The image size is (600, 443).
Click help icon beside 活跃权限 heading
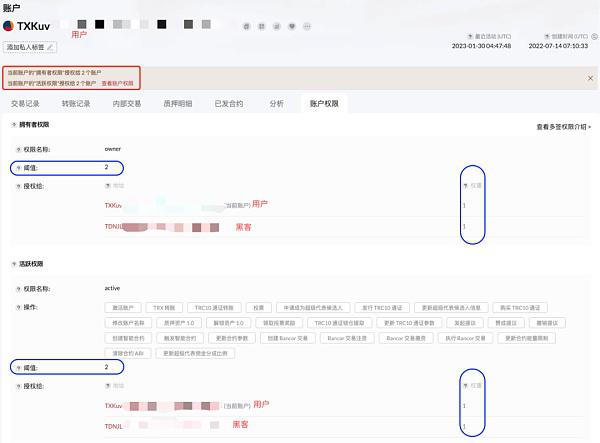click(13, 264)
